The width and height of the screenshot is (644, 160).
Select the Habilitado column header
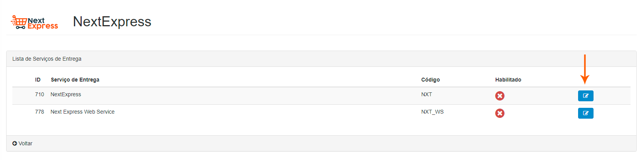508,80
